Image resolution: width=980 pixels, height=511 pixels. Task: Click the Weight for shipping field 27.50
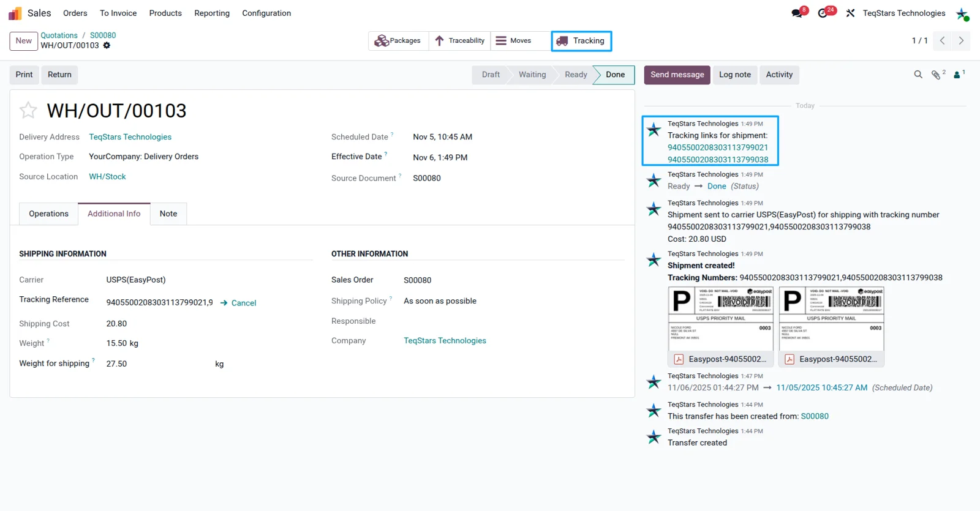159,364
